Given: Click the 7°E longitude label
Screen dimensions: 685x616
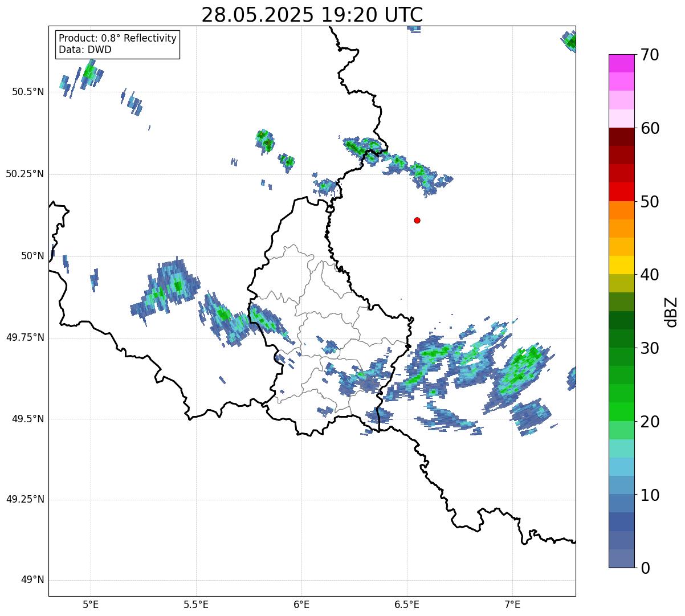Looking at the screenshot, I should [x=512, y=604].
